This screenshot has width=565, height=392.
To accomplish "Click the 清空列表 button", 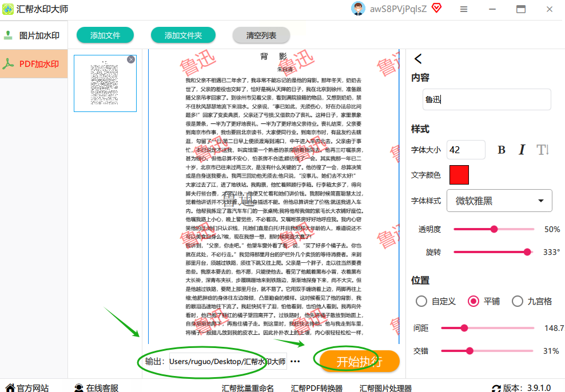I will click(x=261, y=35).
